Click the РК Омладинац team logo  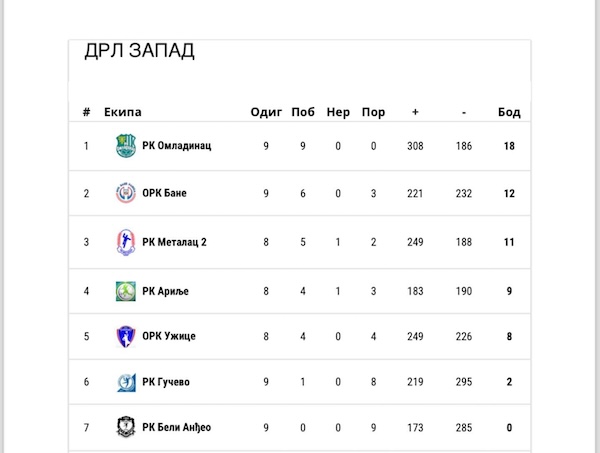tap(125, 146)
